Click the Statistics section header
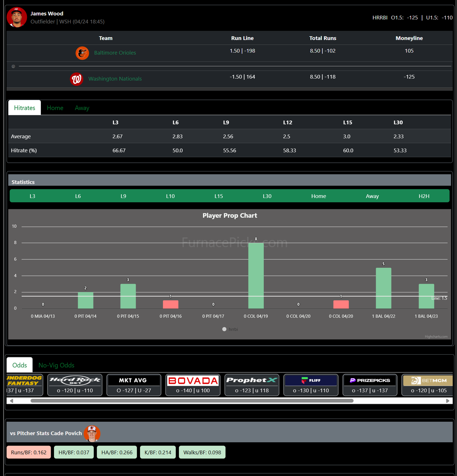This screenshot has height=476, width=457. point(230,180)
